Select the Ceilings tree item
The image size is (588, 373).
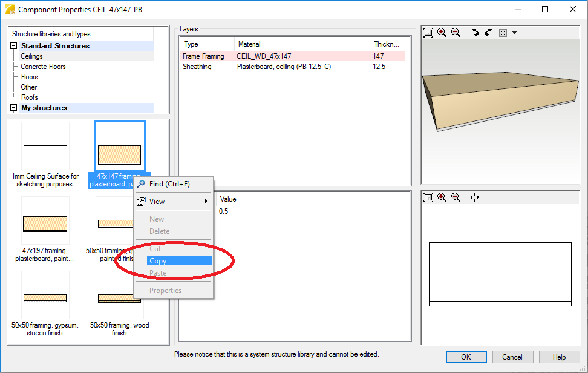click(31, 56)
